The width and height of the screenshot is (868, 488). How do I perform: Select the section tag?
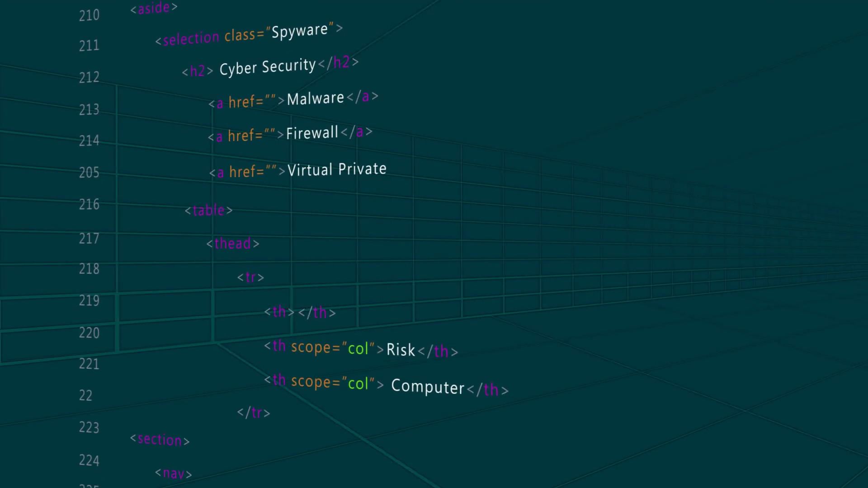click(160, 439)
